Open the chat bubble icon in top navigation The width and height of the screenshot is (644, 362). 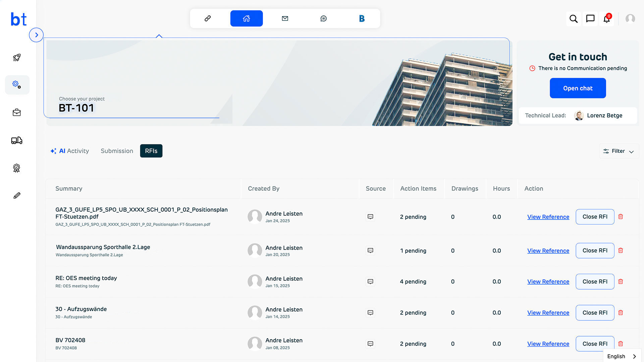(x=324, y=18)
